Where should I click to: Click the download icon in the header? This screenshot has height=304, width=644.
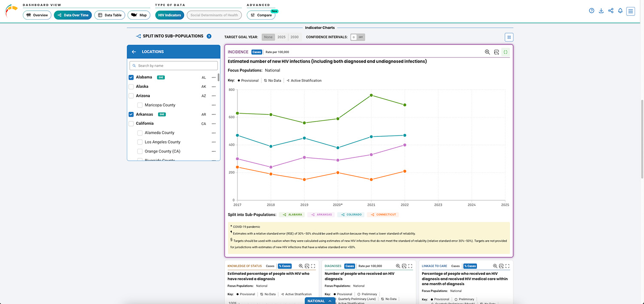coord(601,11)
